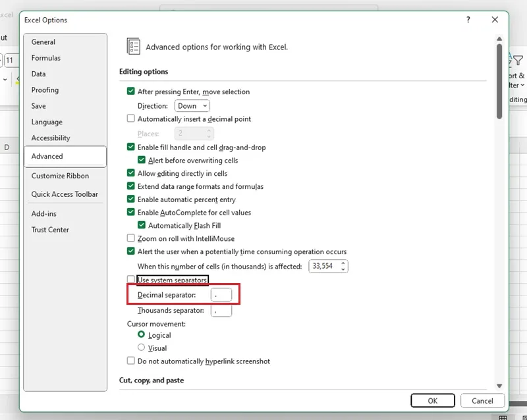Cancel the Excel Options dialog
The image size is (527, 420).
482,400
